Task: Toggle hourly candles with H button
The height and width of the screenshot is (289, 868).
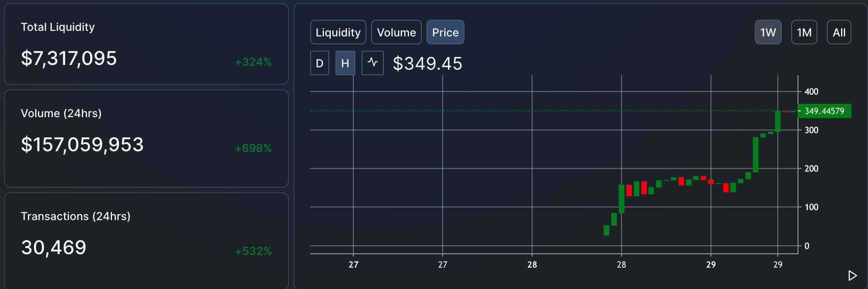Action: (345, 63)
